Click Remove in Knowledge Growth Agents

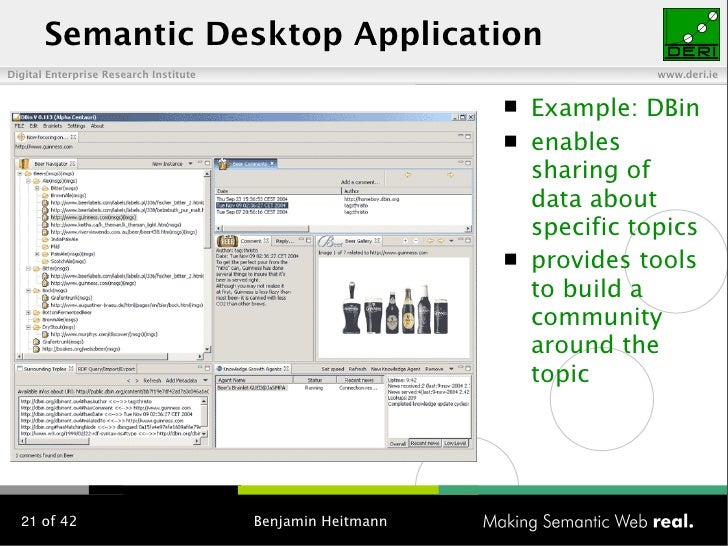[434, 369]
